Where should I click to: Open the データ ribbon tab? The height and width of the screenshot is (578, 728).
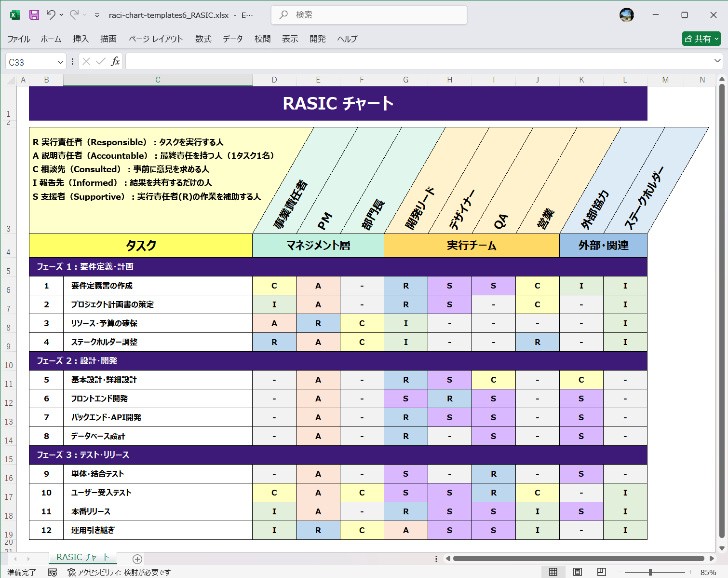[233, 39]
